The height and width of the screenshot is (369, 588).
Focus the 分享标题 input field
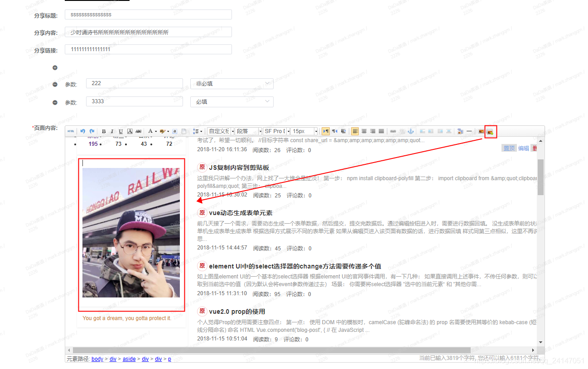148,14
